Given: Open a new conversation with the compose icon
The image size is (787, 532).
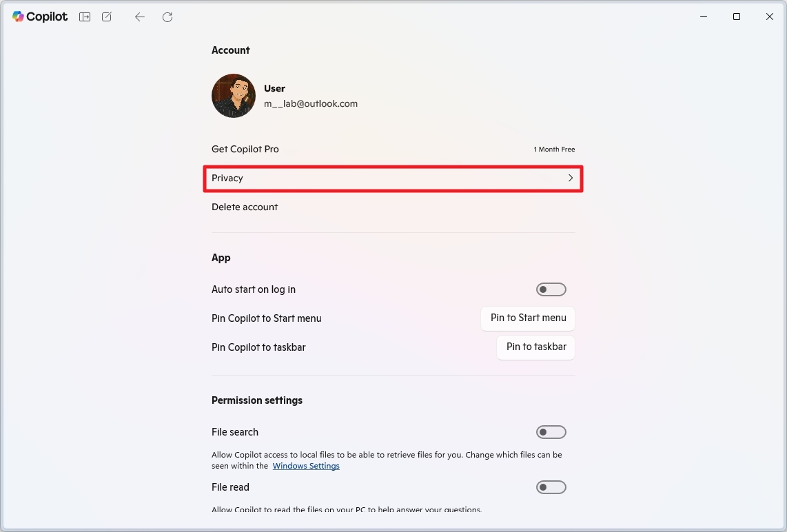Looking at the screenshot, I should click(x=106, y=17).
